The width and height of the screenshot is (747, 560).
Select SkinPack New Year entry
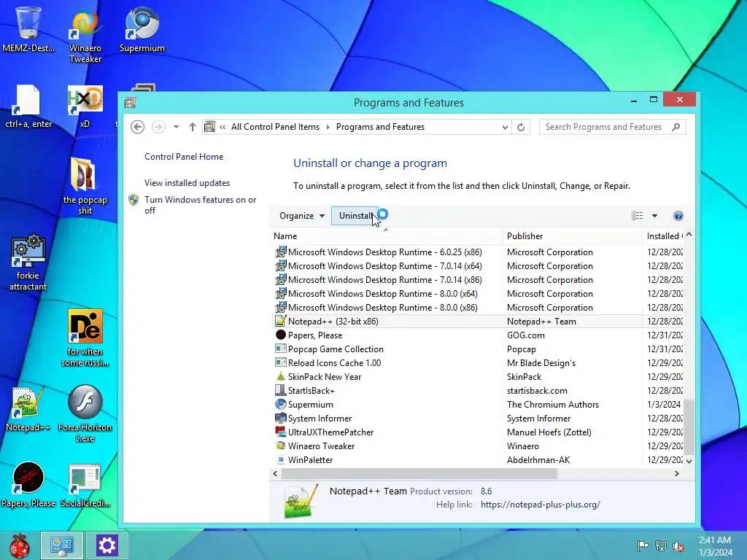(479, 377)
